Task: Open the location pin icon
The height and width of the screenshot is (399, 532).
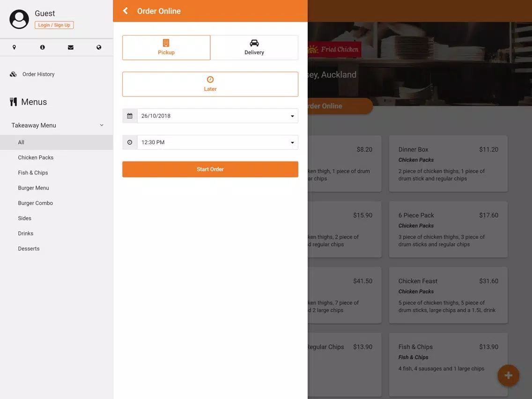Action: (14, 47)
